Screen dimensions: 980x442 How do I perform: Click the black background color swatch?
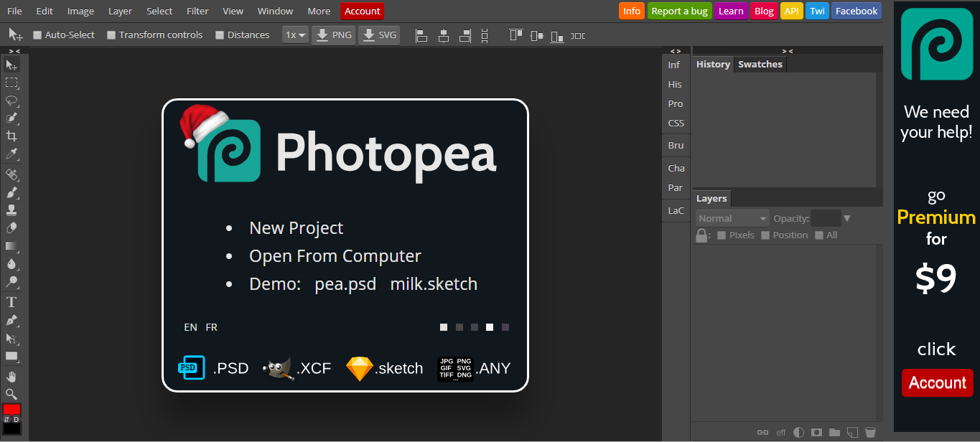point(11,428)
